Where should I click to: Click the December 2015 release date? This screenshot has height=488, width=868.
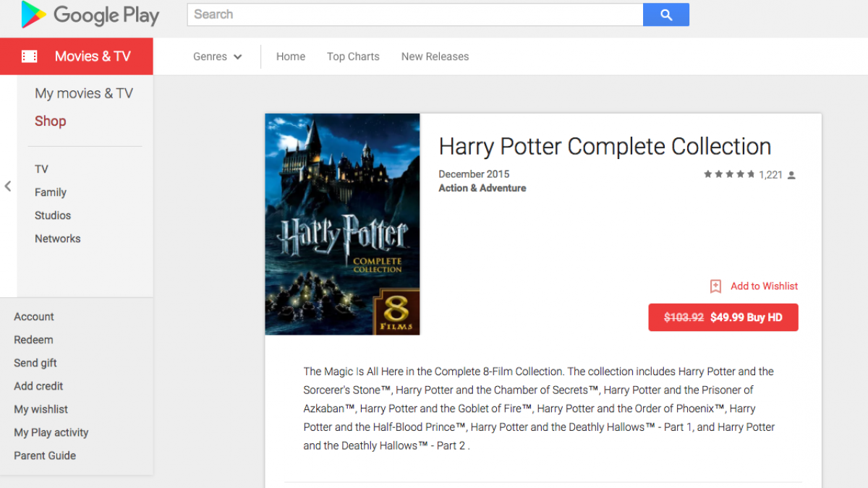click(x=474, y=174)
